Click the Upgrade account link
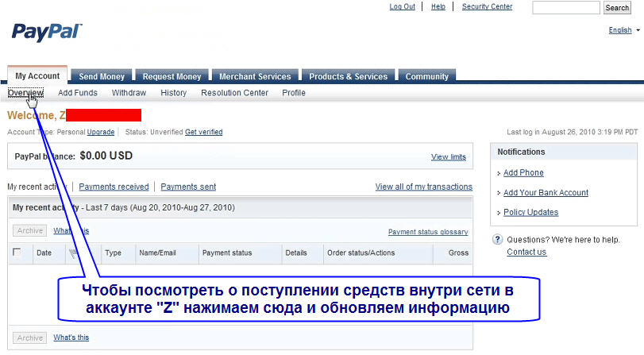Image resolution: width=644 pixels, height=355 pixels. click(x=101, y=132)
